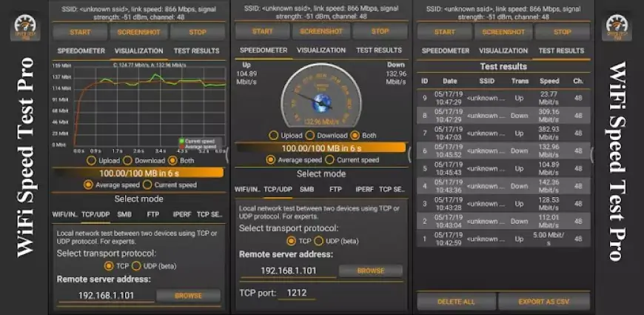Screen dimensions: 644x315
Task: Click SCREENSHOT on the Test Results screen
Action: 503,32
